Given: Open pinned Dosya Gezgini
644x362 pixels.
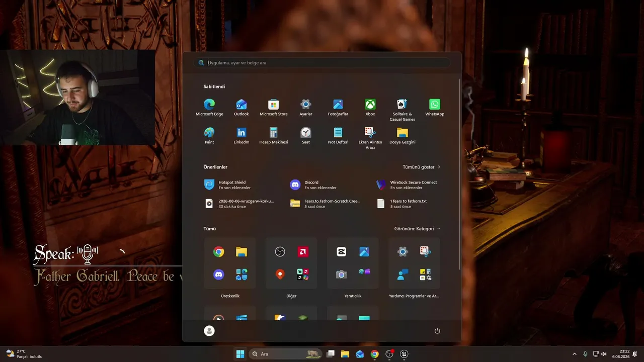Looking at the screenshot, I should (403, 136).
